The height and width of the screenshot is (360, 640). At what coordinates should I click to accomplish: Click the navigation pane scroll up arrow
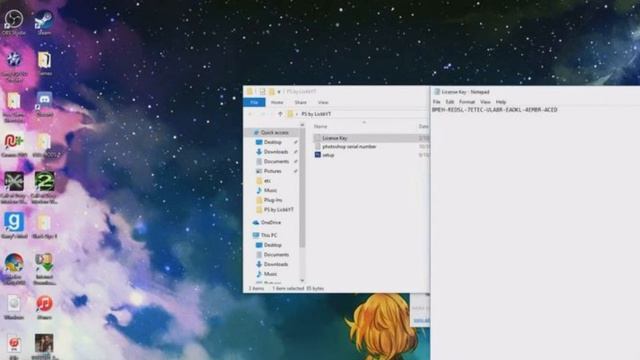click(x=302, y=125)
